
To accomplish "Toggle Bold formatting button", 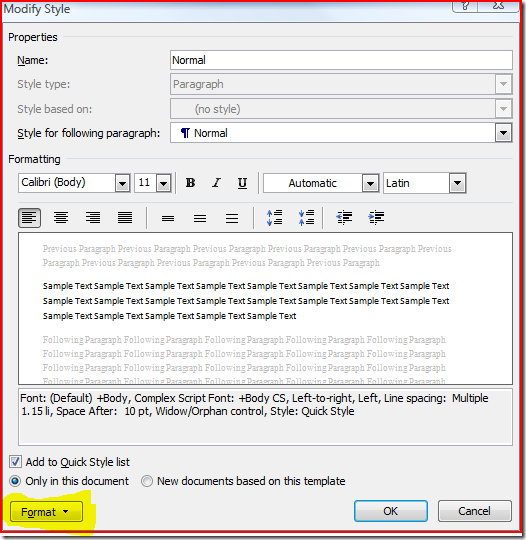I will 190,183.
